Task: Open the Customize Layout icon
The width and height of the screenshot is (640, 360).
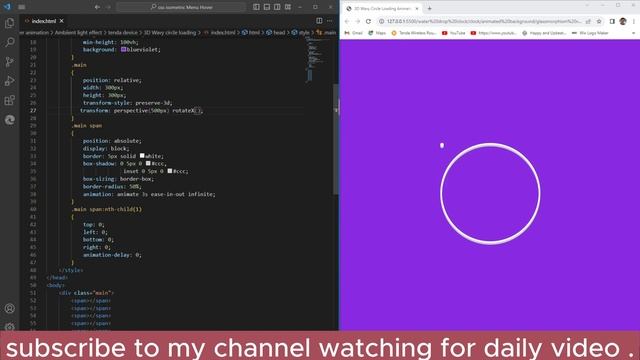Action: 288,7
